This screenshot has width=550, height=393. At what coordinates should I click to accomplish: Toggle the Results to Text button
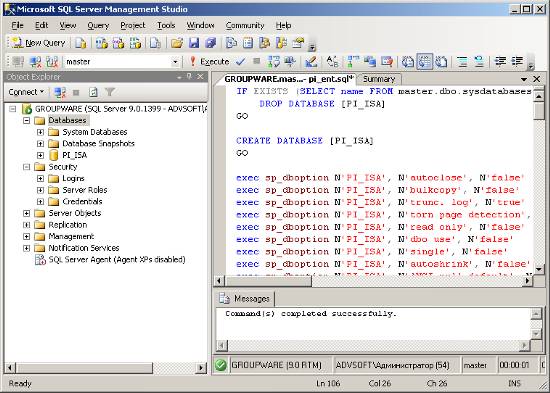(408, 62)
